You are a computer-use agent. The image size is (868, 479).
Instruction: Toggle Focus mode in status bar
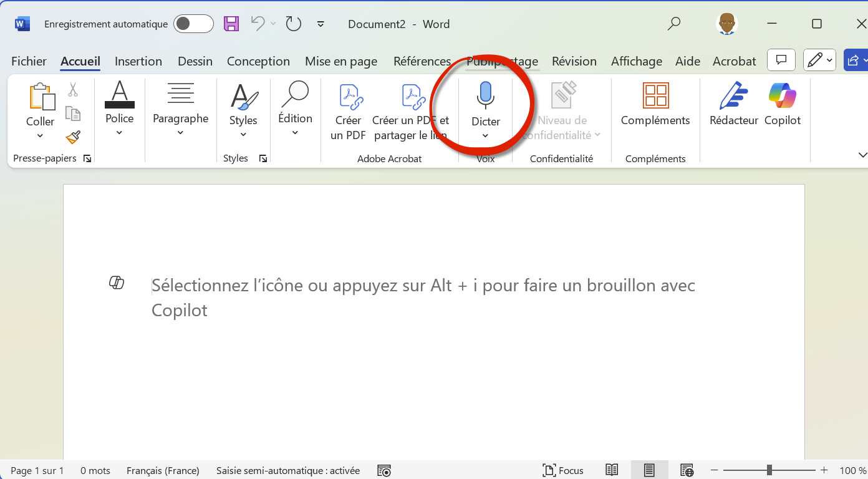pyautogui.click(x=563, y=470)
